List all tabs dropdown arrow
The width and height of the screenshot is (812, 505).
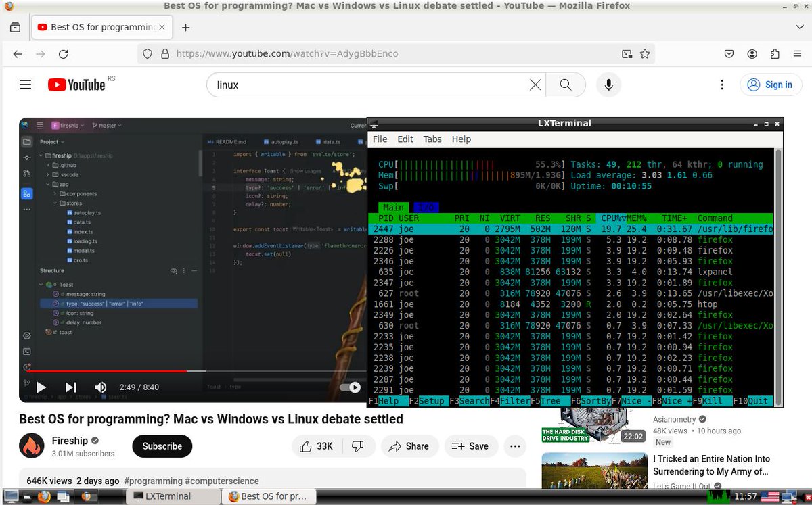coord(799,27)
